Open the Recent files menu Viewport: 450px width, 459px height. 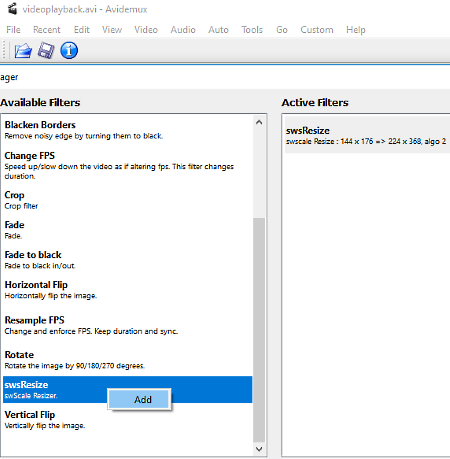pyautogui.click(x=47, y=30)
